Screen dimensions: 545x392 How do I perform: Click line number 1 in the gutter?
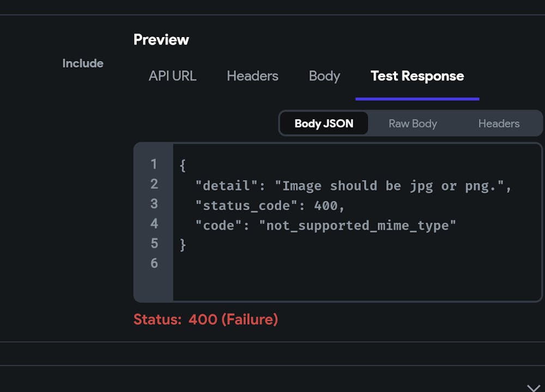(x=154, y=164)
